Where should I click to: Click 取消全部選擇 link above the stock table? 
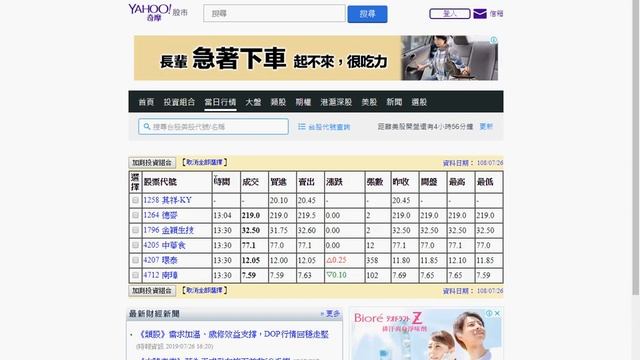[x=204, y=162]
